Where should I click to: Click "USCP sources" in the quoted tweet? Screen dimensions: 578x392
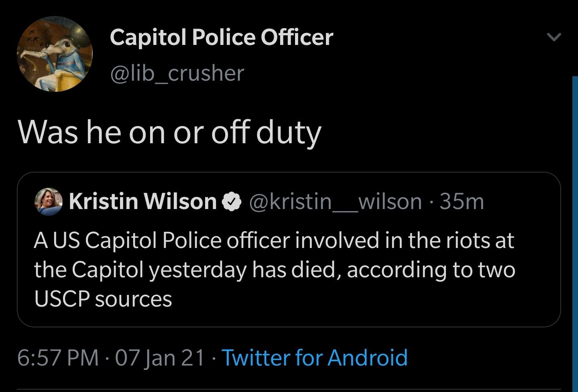(x=103, y=299)
